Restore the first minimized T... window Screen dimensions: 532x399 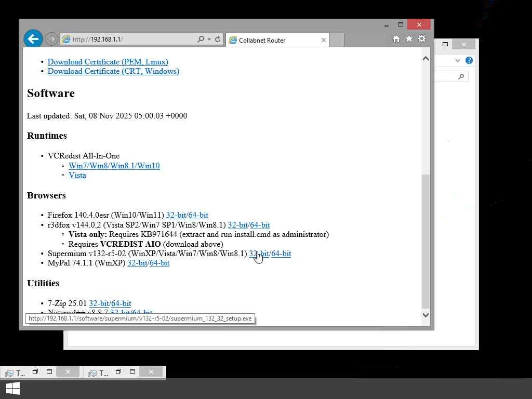coord(35,371)
